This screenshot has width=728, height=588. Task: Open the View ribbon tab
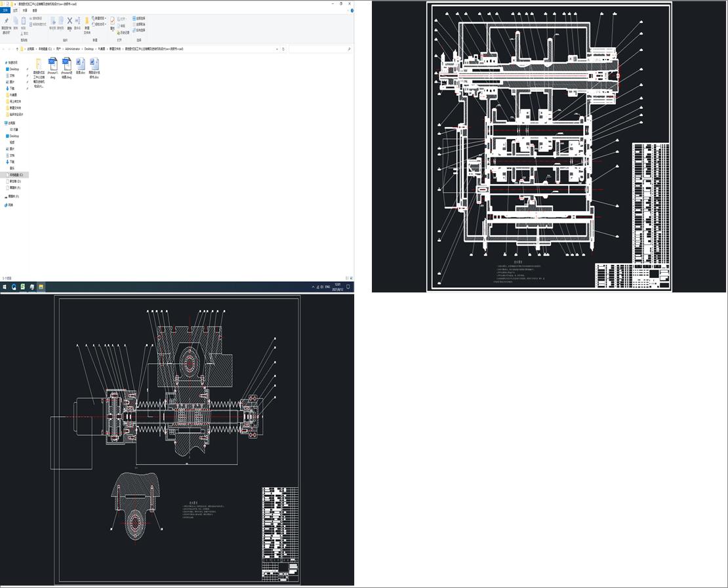tap(35, 10)
